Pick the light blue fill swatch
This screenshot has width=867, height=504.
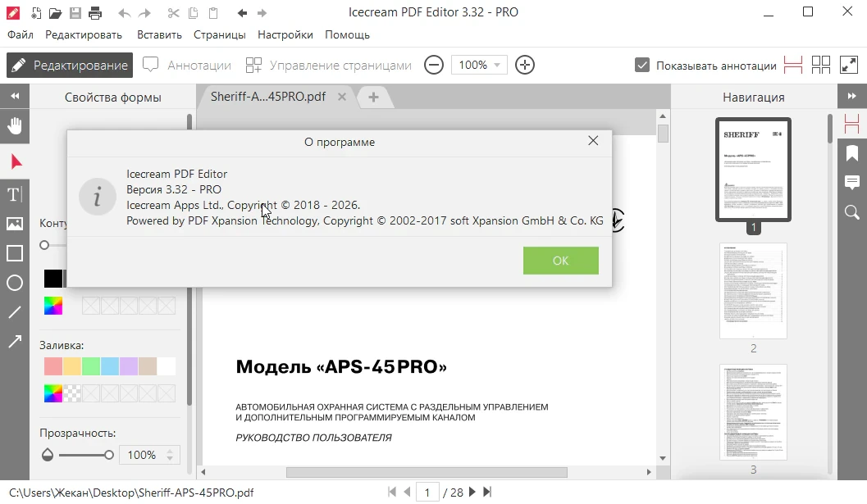click(x=110, y=366)
